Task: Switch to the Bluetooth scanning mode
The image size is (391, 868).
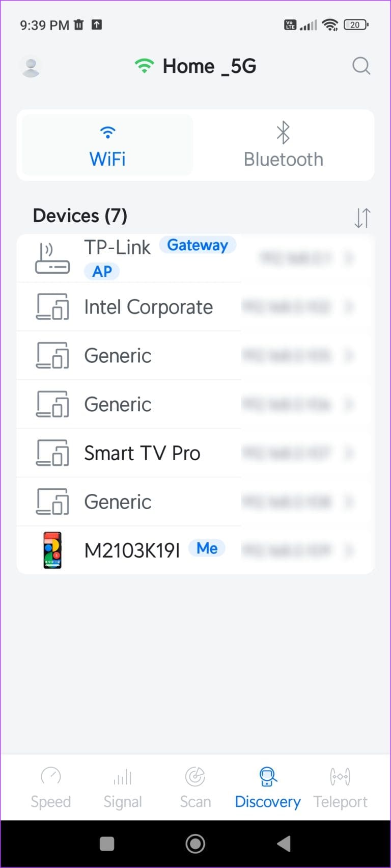Action: (283, 145)
